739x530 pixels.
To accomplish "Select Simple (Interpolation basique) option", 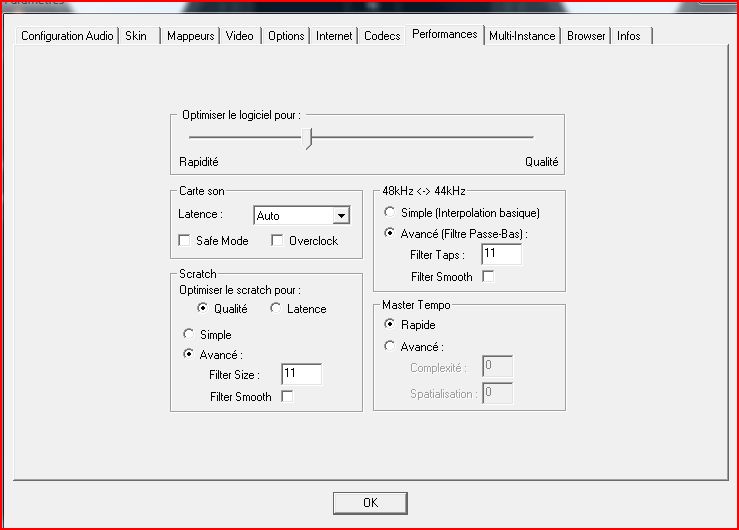I will 389,212.
